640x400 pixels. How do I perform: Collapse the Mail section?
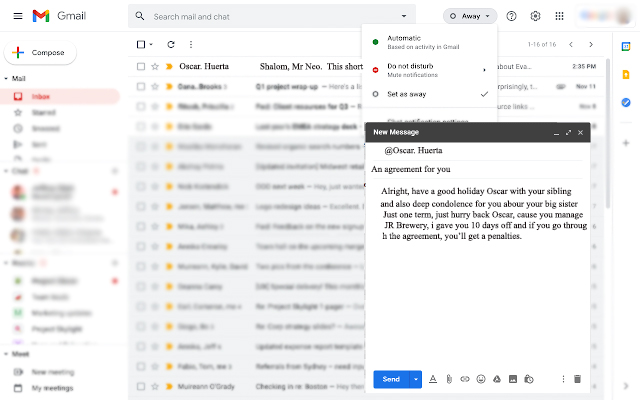6,78
